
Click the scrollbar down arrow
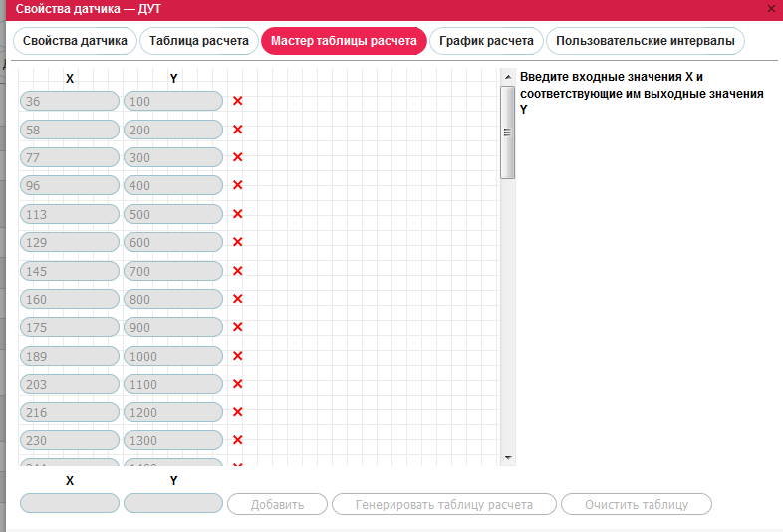(507, 457)
